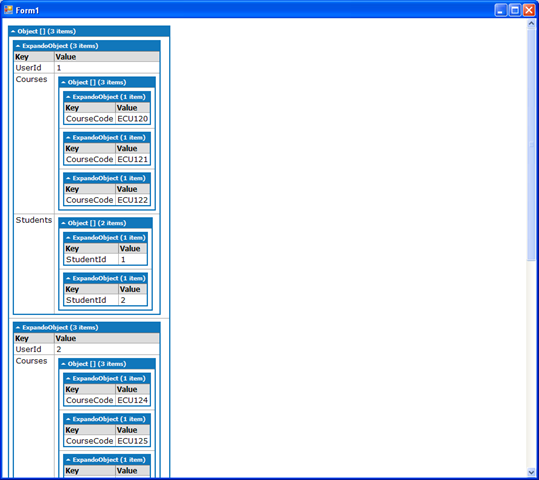
Task: Click the Key column header above StudentId 1 row
Action: [x=91, y=248]
